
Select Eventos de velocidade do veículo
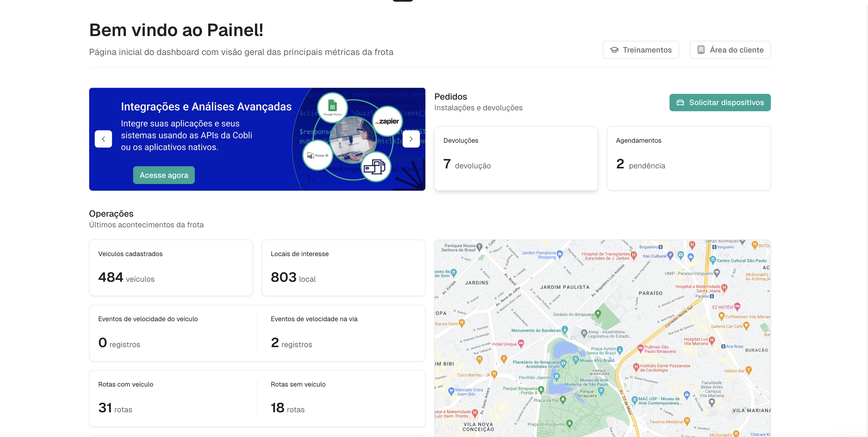pos(173,333)
